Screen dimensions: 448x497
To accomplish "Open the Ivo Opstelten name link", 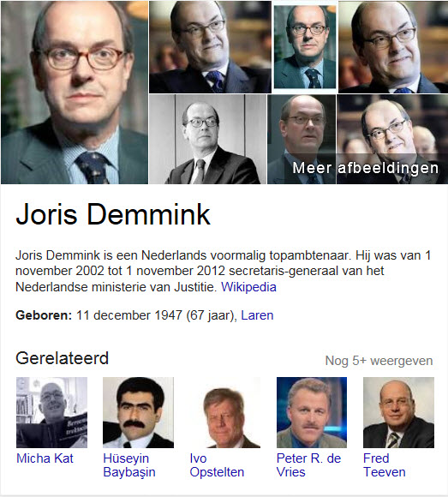I will (217, 465).
